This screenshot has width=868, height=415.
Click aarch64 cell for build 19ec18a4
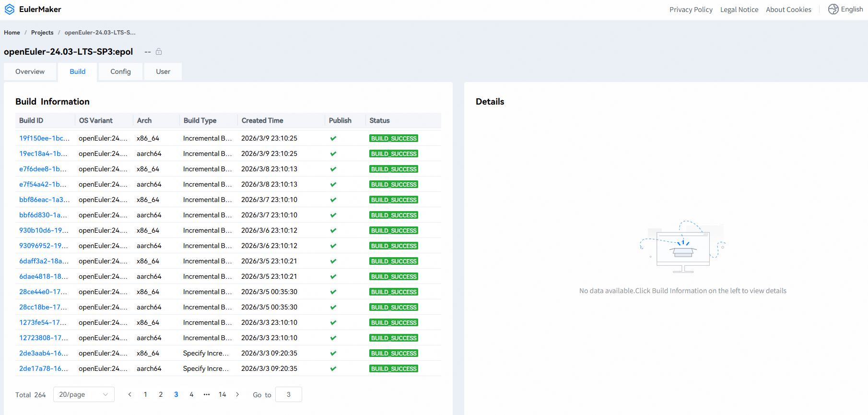coord(149,154)
